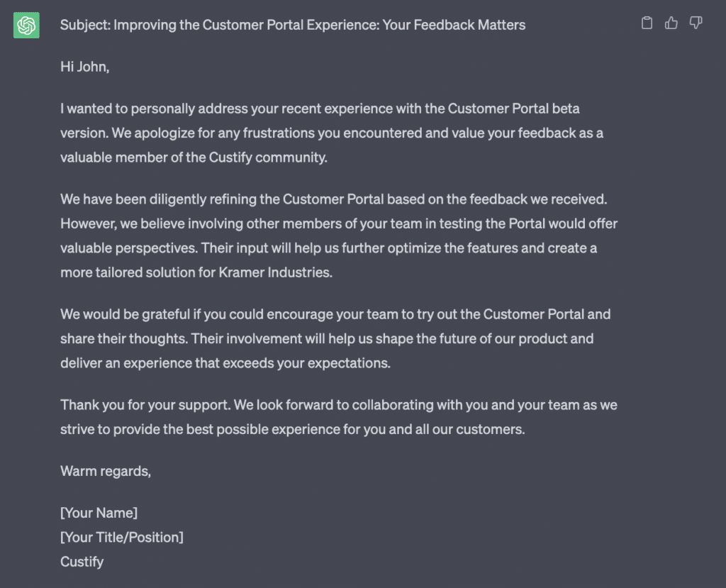This screenshot has height=588, width=726.
Task: Click the words "Kramer Industries"
Action: click(274, 272)
